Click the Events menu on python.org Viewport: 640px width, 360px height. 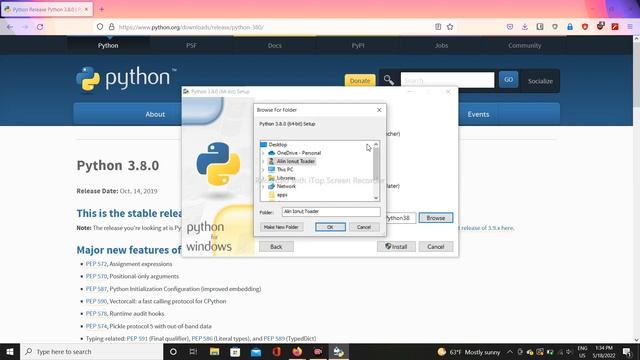click(x=478, y=114)
